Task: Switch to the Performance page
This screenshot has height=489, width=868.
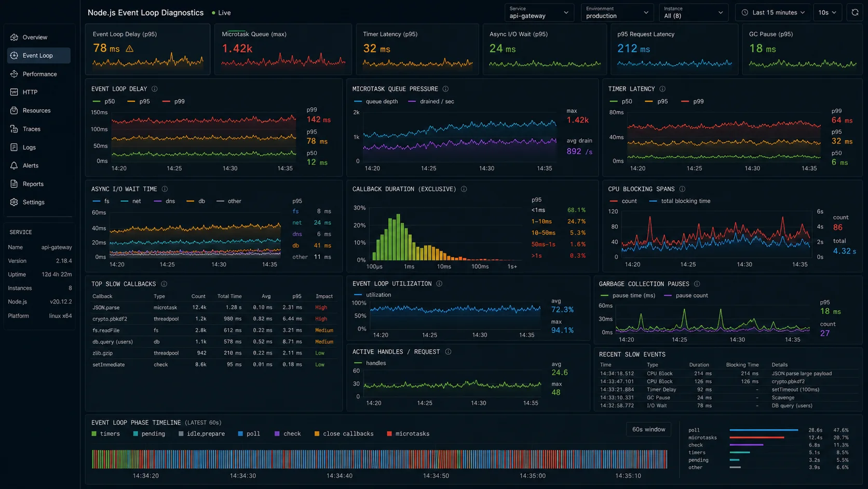Action: [39, 74]
